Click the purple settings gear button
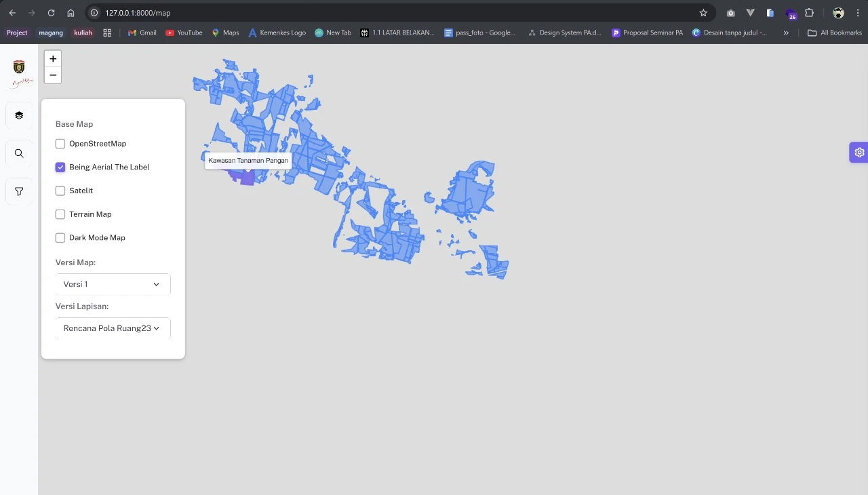The width and height of the screenshot is (868, 495). [859, 153]
